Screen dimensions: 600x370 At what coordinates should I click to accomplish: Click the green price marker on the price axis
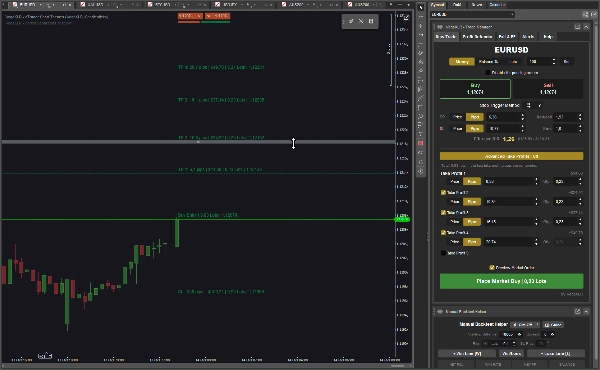point(402,219)
